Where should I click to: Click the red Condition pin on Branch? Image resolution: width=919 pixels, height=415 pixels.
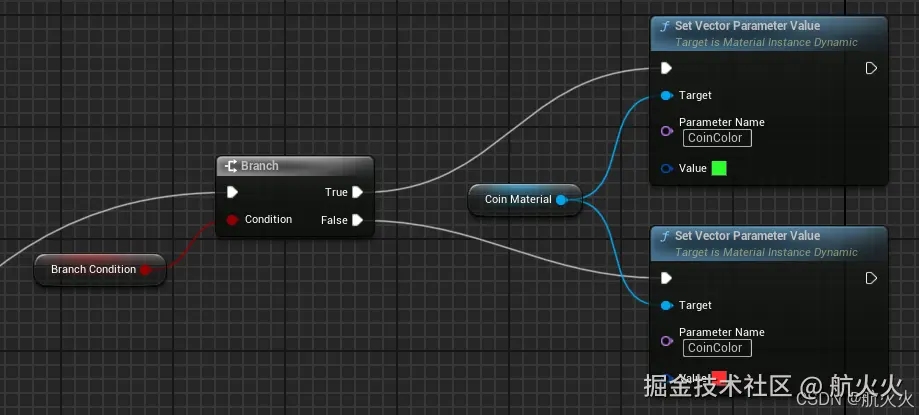point(232,220)
